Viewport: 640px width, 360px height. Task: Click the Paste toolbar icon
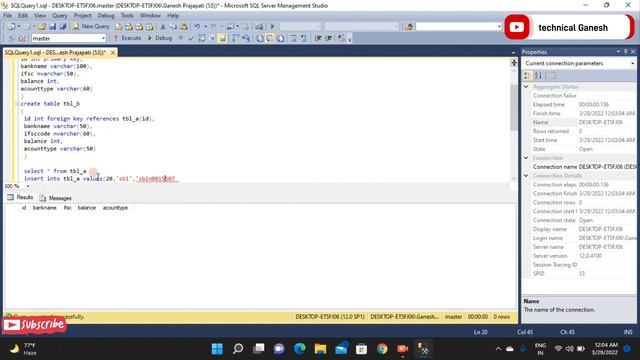pos(184,27)
